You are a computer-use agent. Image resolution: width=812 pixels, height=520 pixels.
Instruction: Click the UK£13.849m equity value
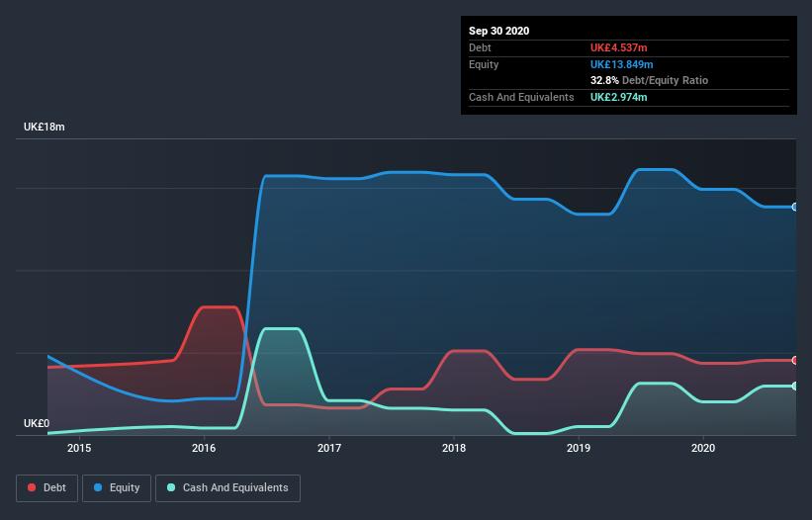621,64
